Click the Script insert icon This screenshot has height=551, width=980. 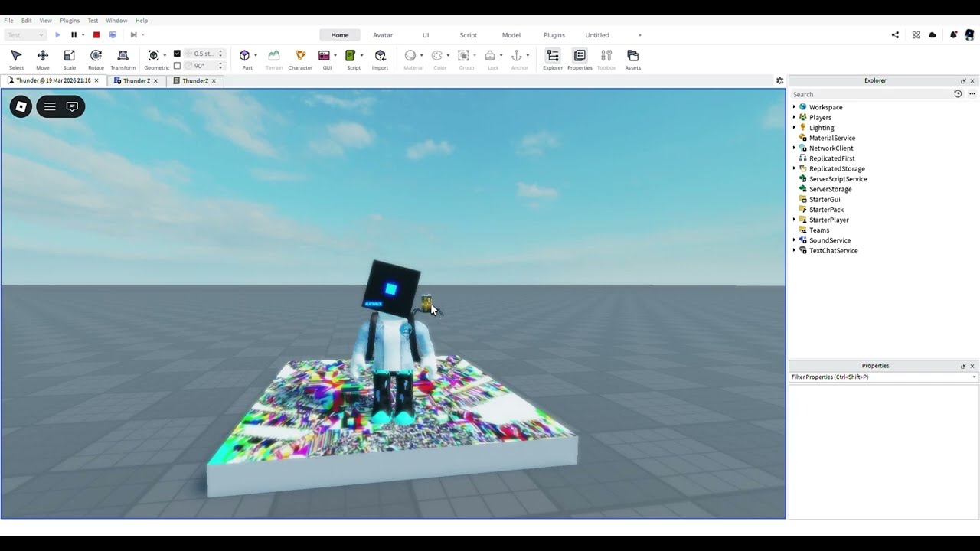[351, 55]
